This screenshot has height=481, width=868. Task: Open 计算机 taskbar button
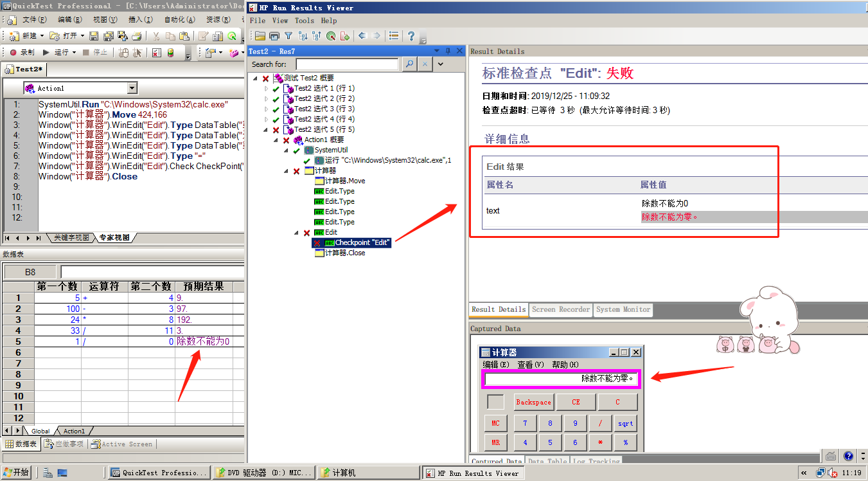click(x=369, y=473)
